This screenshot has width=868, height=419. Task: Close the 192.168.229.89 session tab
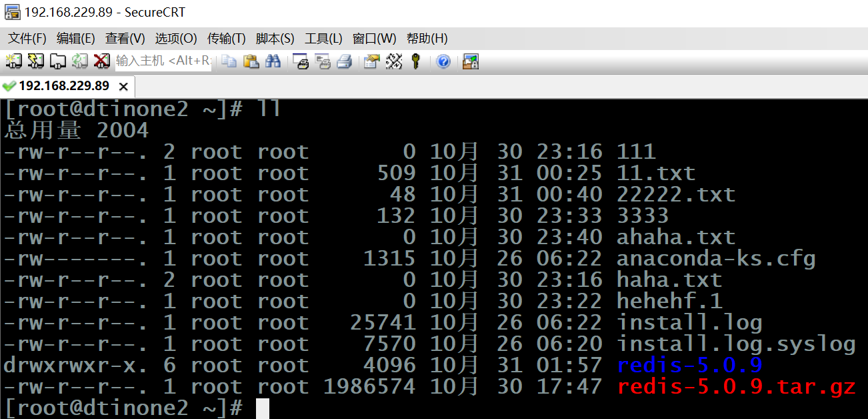tap(123, 87)
